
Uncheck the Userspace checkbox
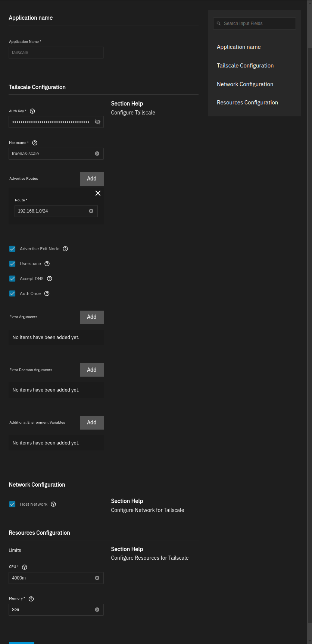tap(12, 264)
